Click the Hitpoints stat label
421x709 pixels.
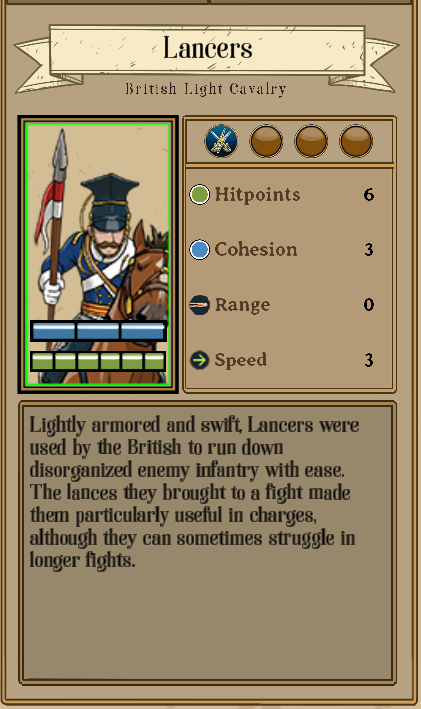click(x=257, y=195)
